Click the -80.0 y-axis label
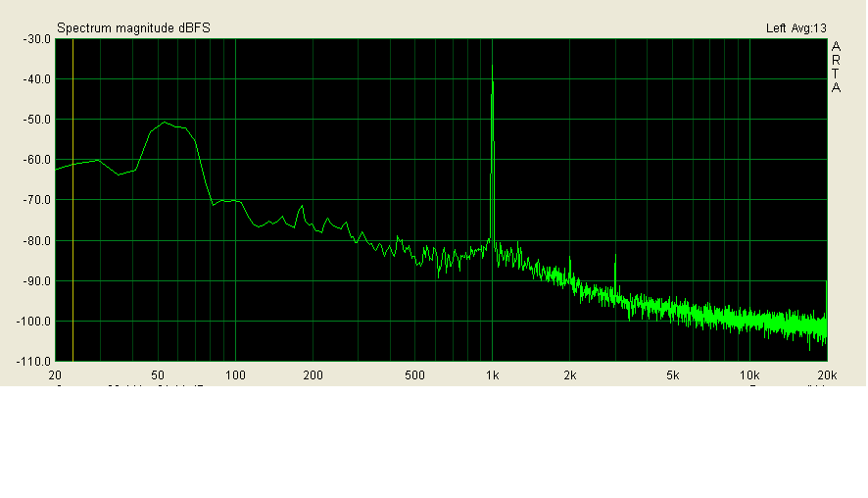This screenshot has width=868, height=498. point(37,241)
